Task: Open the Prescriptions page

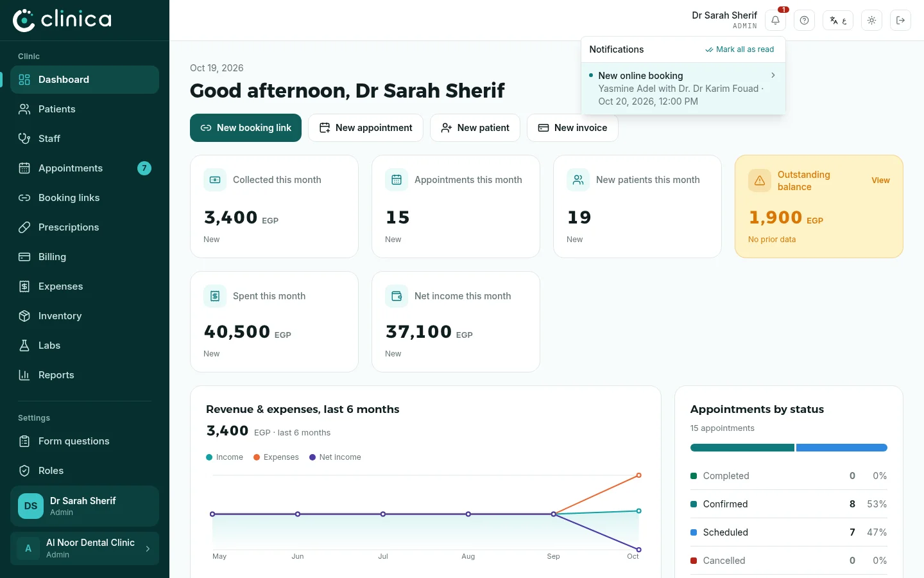Action: pyautogui.click(x=85, y=227)
